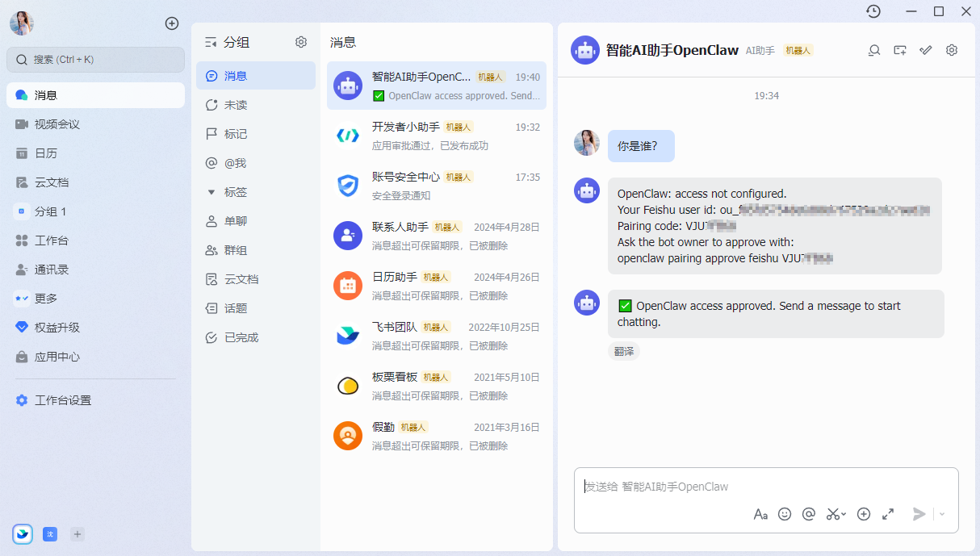The width and height of the screenshot is (980, 556).
Task: Click the send message arrow
Action: 919,514
